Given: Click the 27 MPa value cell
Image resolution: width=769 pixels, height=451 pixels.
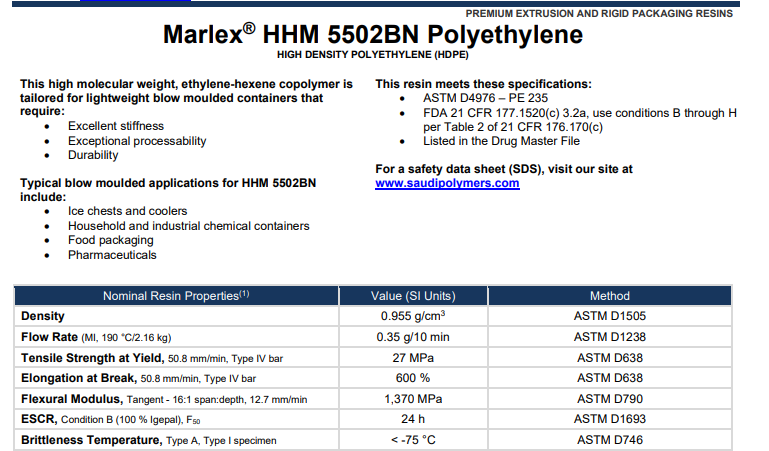Looking at the screenshot, I should pyautogui.click(x=413, y=358).
